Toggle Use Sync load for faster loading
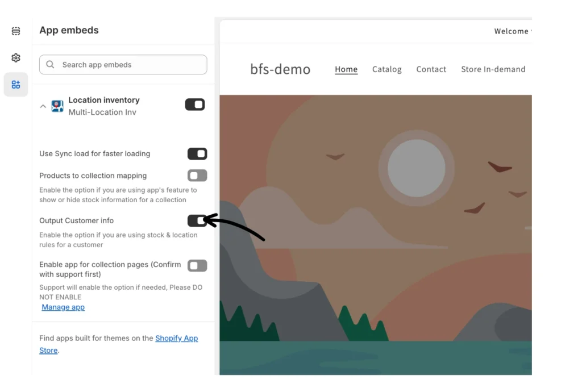 pos(197,154)
